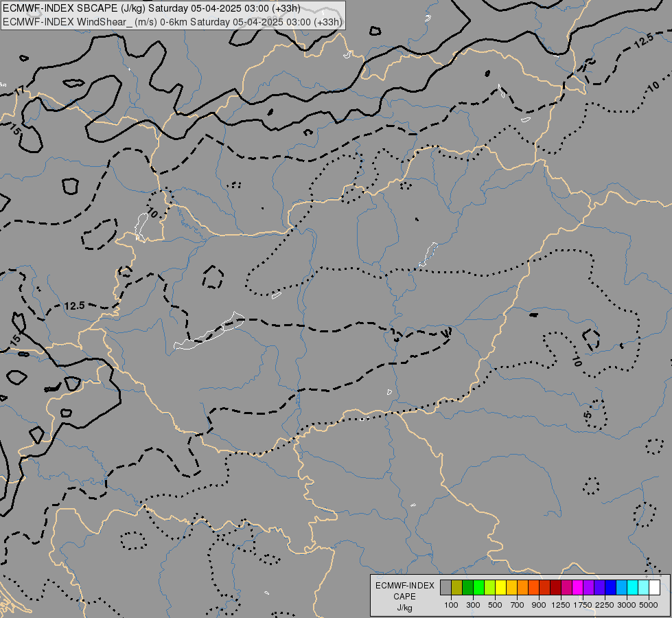Click the 1250 legend value
The image size is (672, 618).
pos(561,605)
